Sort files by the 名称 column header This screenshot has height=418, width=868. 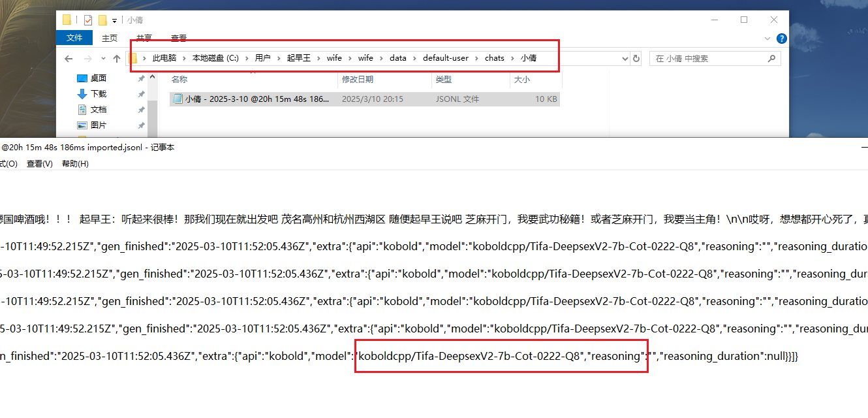point(179,80)
